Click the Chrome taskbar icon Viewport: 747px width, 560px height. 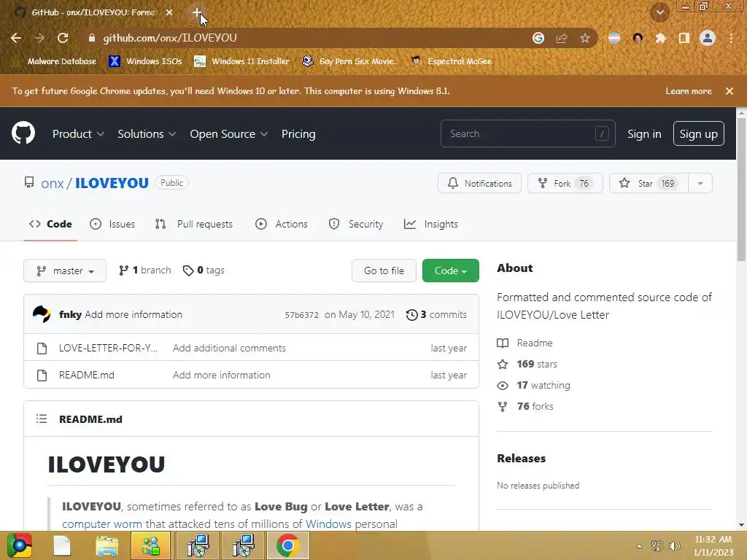click(287, 545)
